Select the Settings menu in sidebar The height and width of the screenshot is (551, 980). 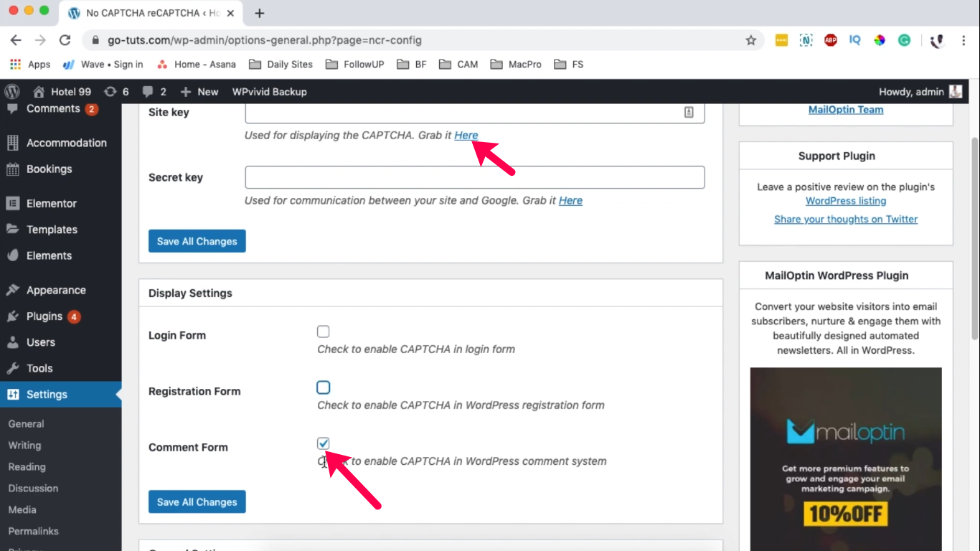[61, 395]
